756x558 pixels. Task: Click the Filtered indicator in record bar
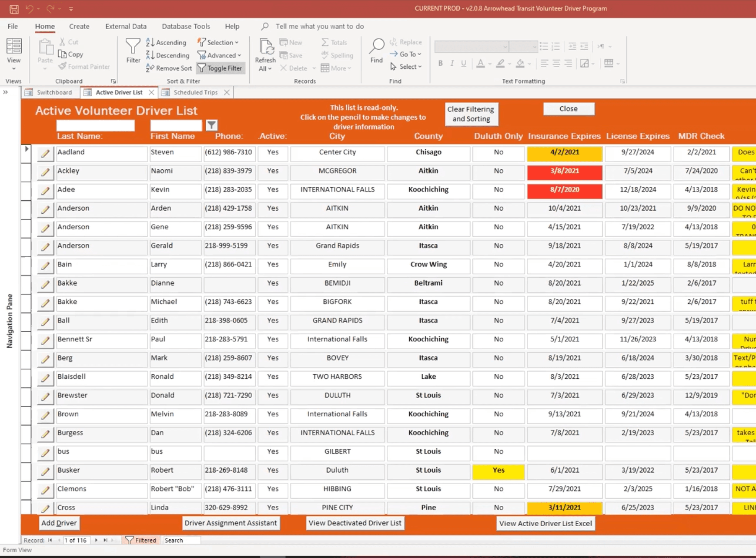(141, 540)
